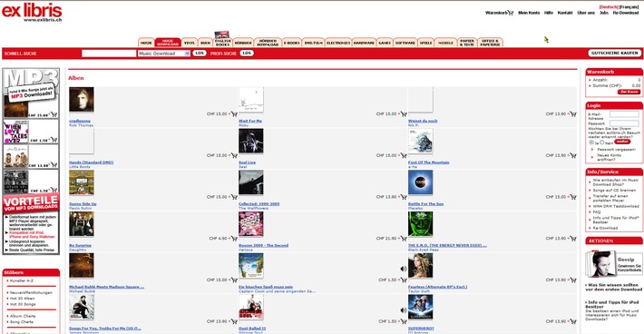Add Collected: 1996-2005 to cart
Viewport: 644px width, 334px height.
404,197
